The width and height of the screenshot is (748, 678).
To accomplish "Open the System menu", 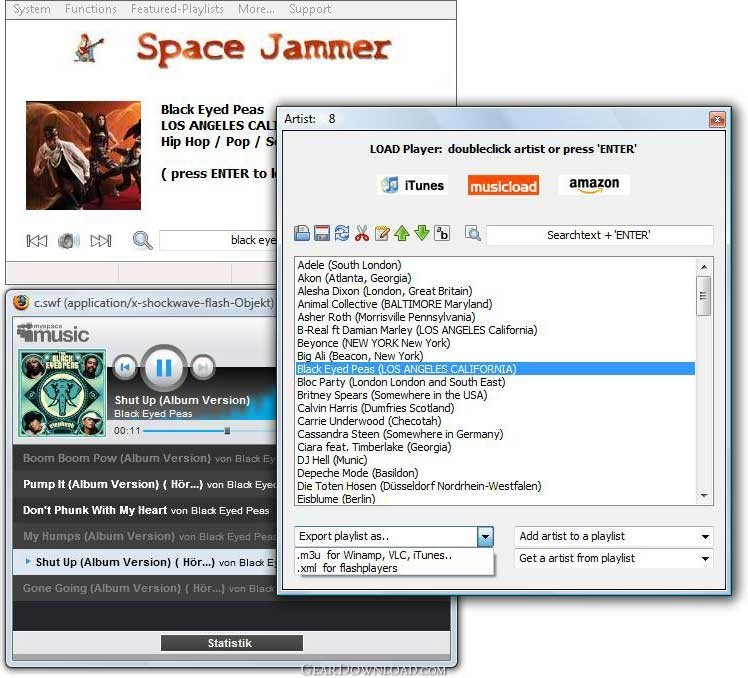I will tap(31, 9).
